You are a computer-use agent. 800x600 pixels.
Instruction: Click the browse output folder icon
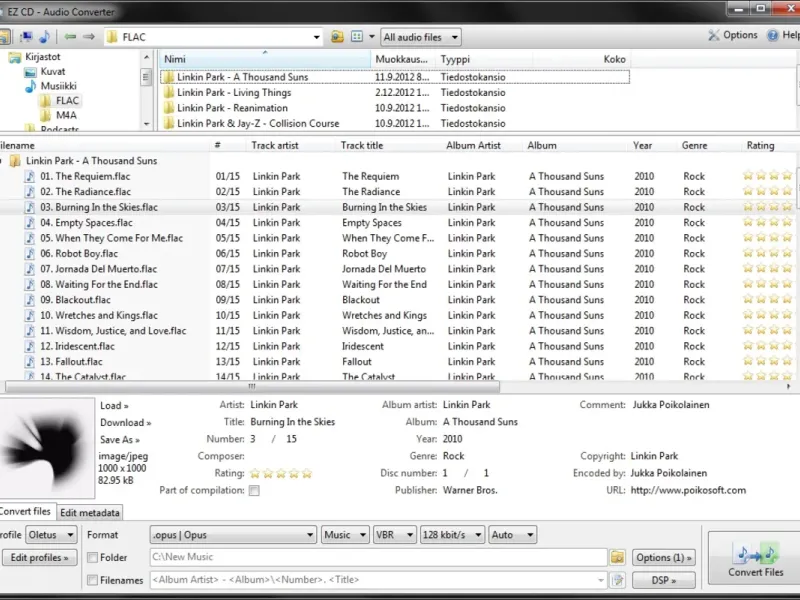(x=617, y=557)
